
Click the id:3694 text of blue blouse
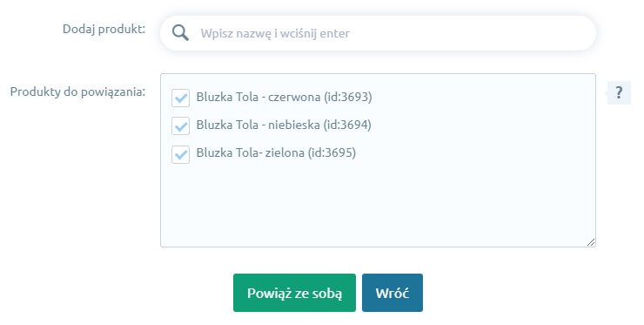(x=347, y=125)
